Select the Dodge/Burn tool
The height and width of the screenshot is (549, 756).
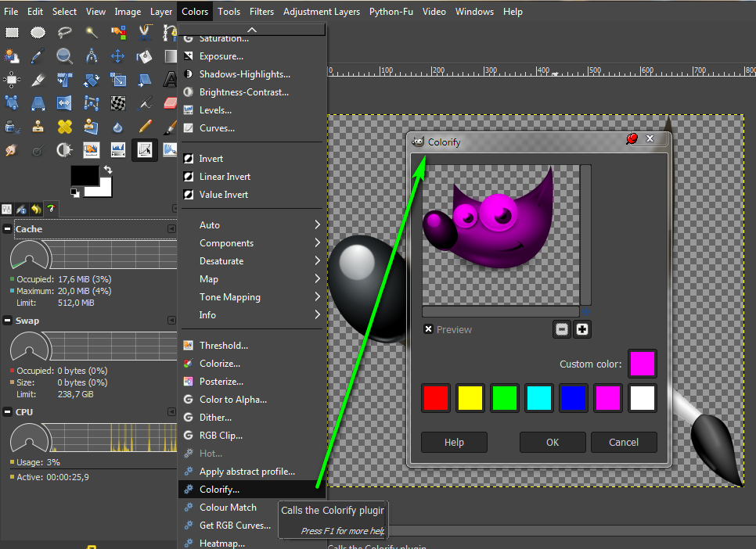(x=65, y=150)
